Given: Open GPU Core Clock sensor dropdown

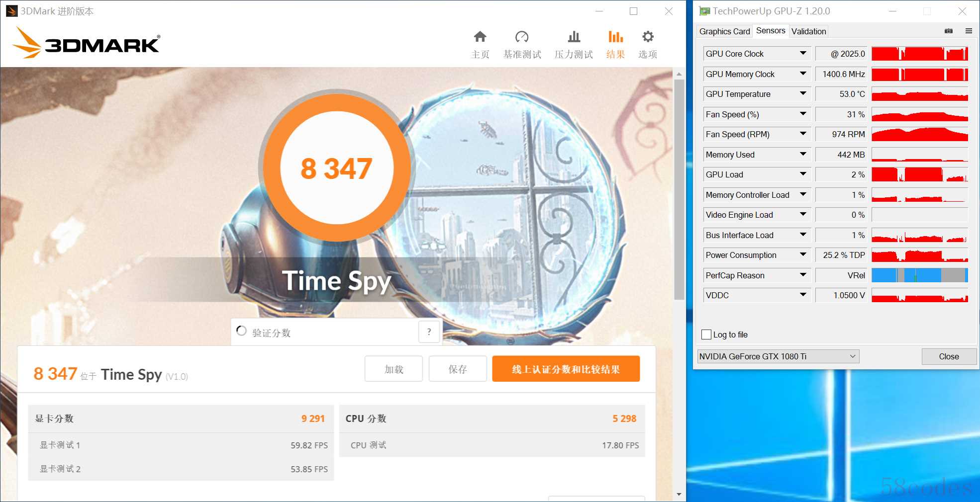Looking at the screenshot, I should click(x=803, y=53).
